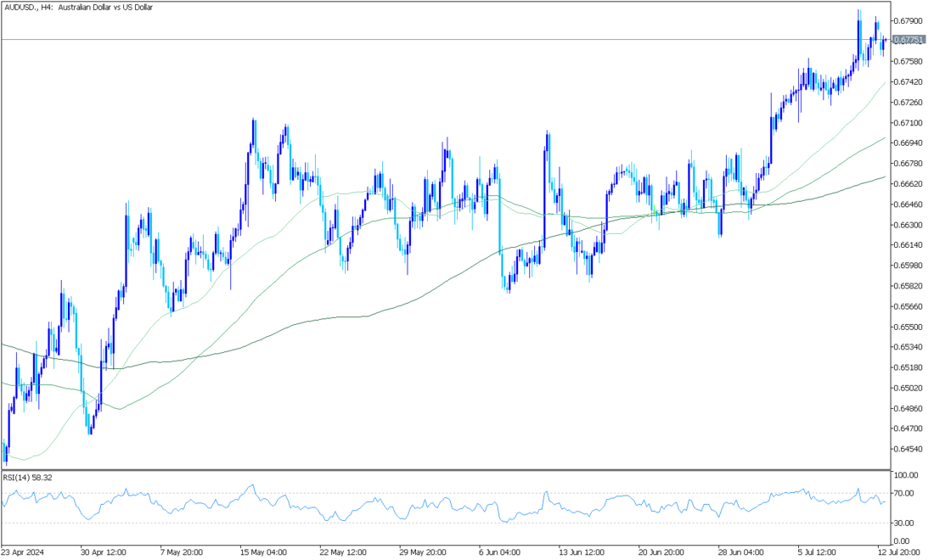Click the 5 Jul 12:00 time label
The width and height of the screenshot is (934, 560).
click(819, 552)
